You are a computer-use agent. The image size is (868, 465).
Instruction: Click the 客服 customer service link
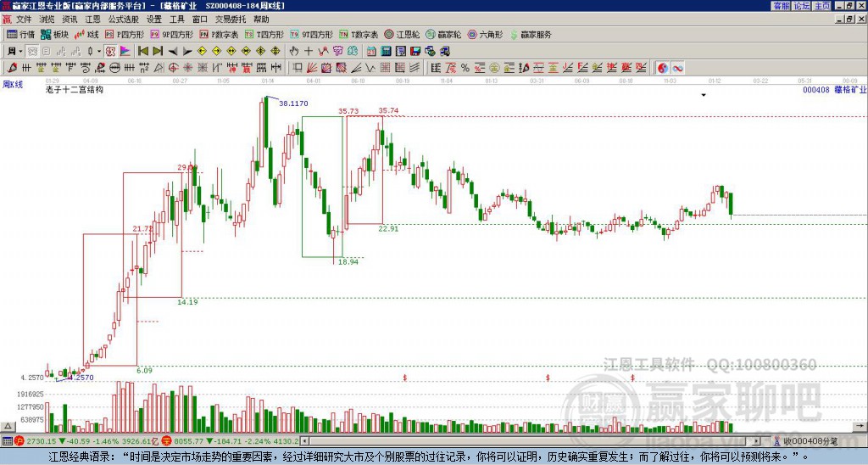click(781, 6)
